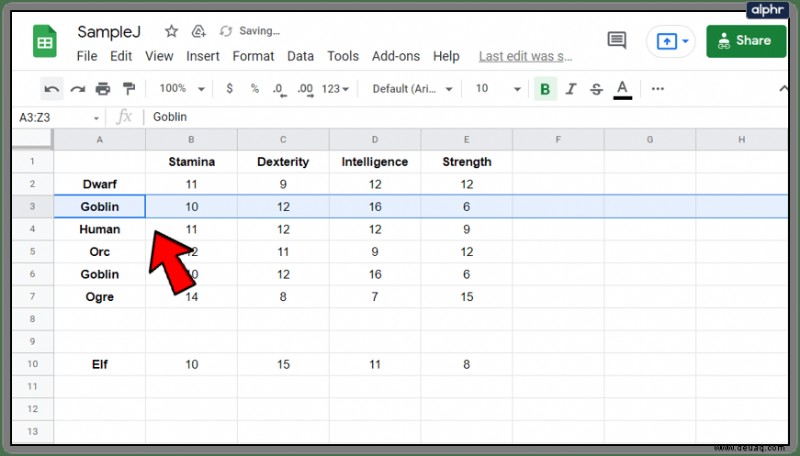This screenshot has width=800, height=456.
Task: Click the Saving status sync icon
Action: pos(226,31)
